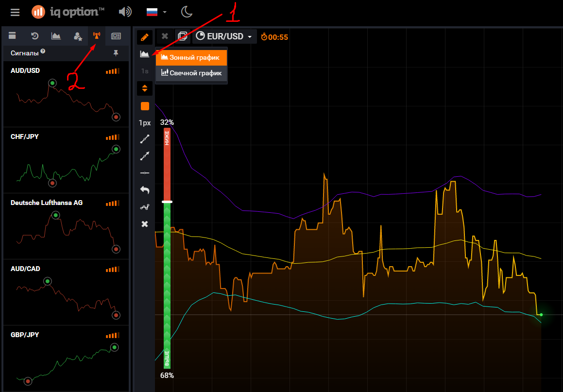Open the CHF/JPY signal chart

coord(66,160)
